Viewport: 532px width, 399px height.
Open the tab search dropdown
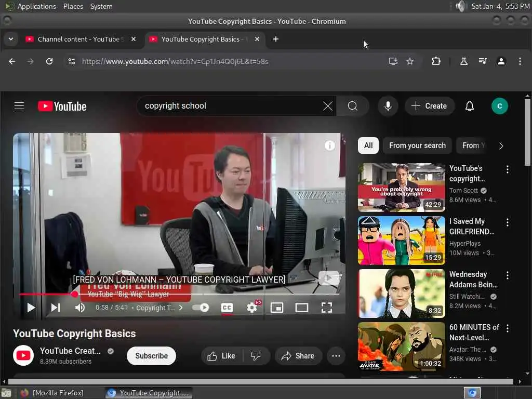(11, 39)
